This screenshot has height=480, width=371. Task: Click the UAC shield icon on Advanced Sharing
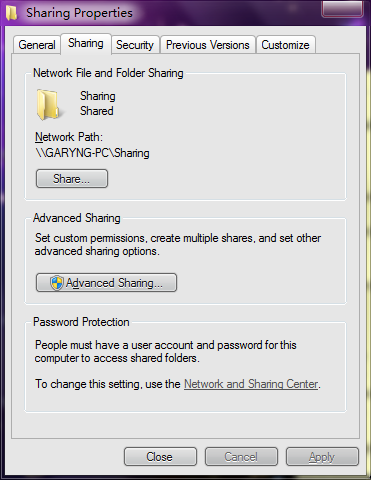click(57, 283)
